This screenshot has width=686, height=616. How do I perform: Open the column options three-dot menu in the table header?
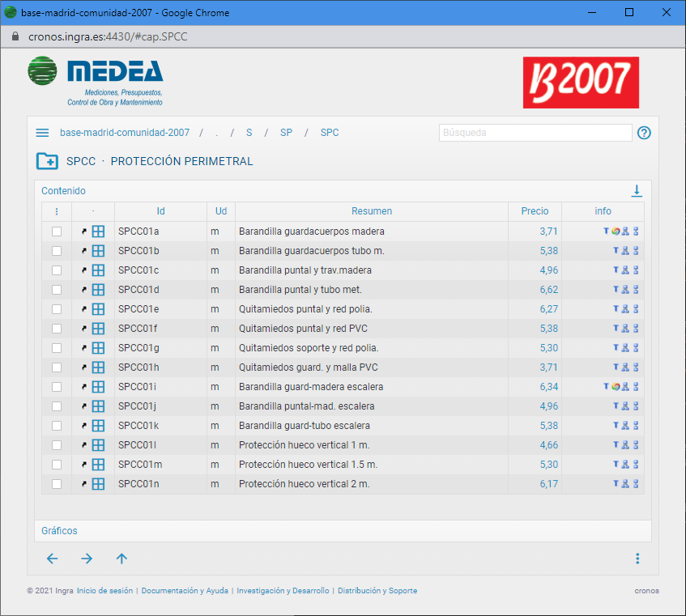tap(57, 211)
